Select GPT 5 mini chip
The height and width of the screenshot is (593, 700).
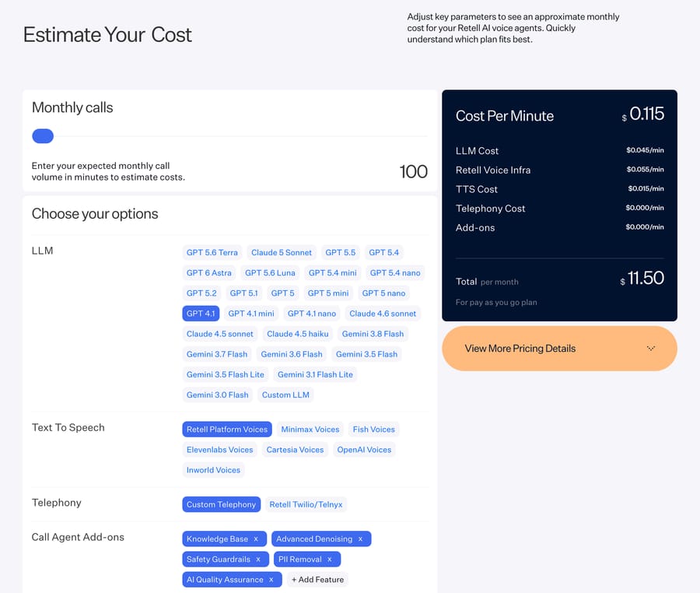[x=328, y=293]
